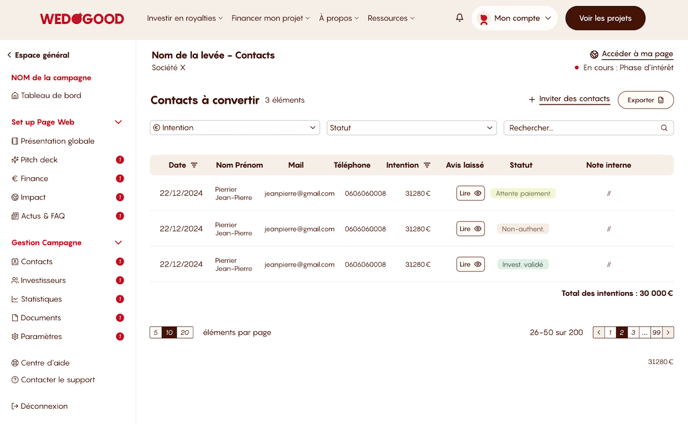Open the Intention filter dropdown
Image resolution: width=688 pixels, height=441 pixels.
234,128
